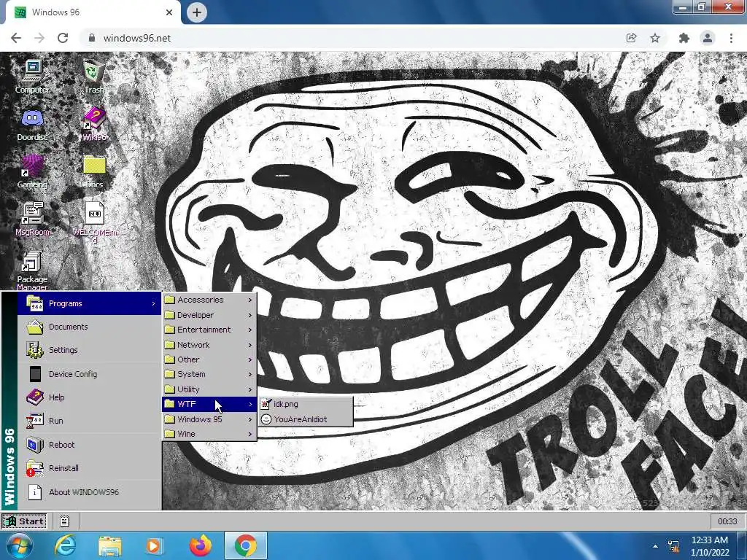Expand the Accessories programs folder
This screenshot has width=747, height=560.
pos(209,300)
